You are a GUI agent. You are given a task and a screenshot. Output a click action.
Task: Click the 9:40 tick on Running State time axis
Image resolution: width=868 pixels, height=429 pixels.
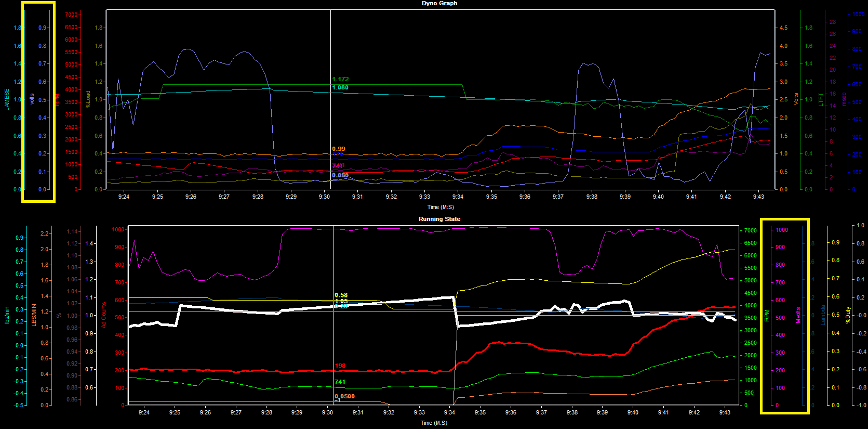point(632,412)
